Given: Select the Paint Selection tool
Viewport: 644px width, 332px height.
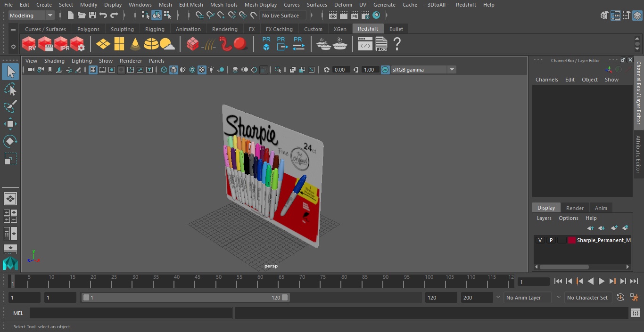Looking at the screenshot, I should (10, 107).
